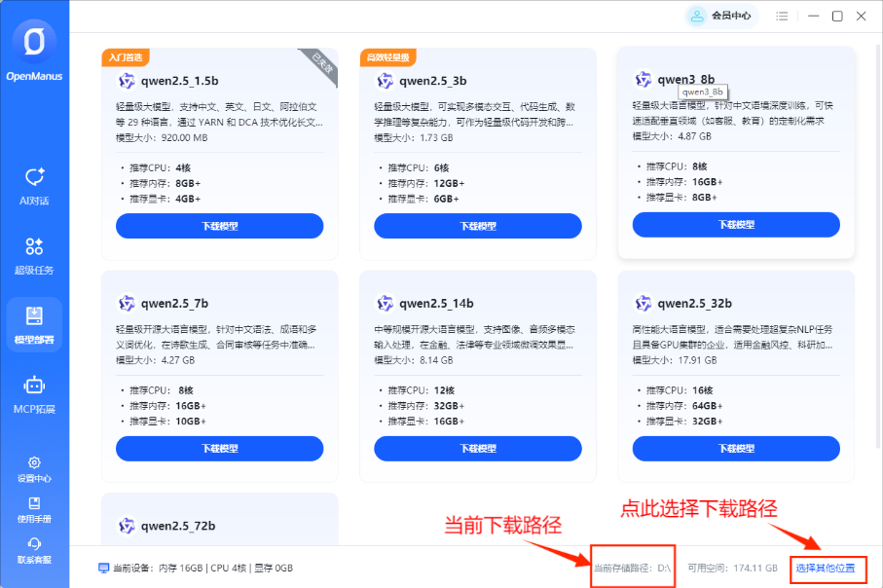Click the qwen3_8b model icon

(643, 80)
